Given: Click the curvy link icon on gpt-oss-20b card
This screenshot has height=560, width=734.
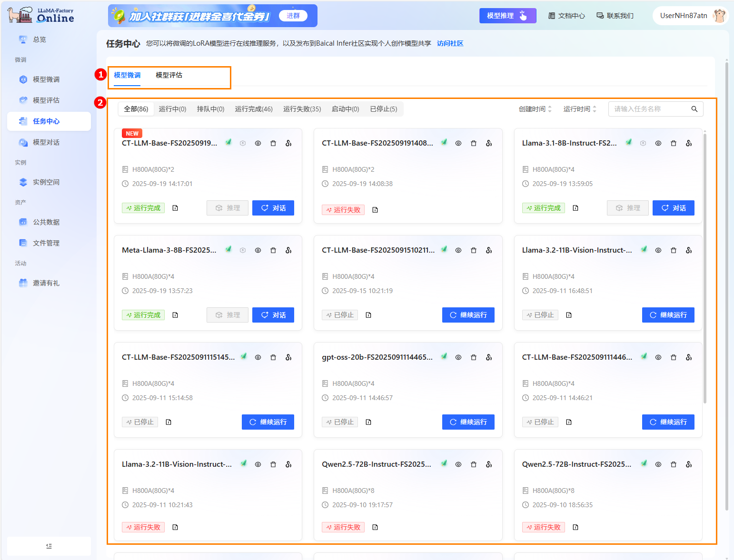Looking at the screenshot, I should coord(489,357).
